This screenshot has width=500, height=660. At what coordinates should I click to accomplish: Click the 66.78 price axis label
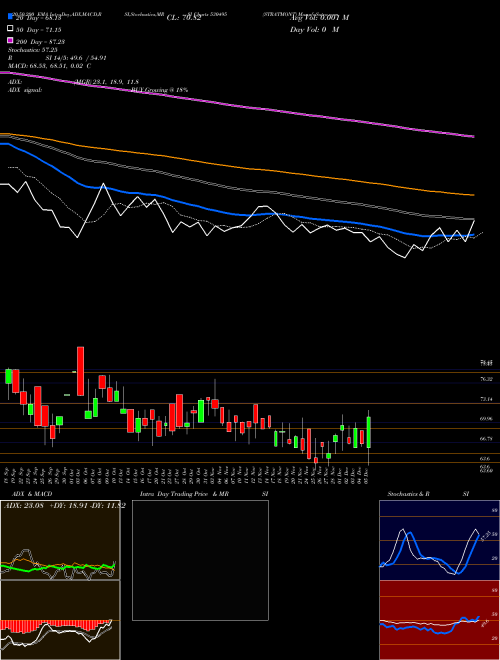pos(486,439)
